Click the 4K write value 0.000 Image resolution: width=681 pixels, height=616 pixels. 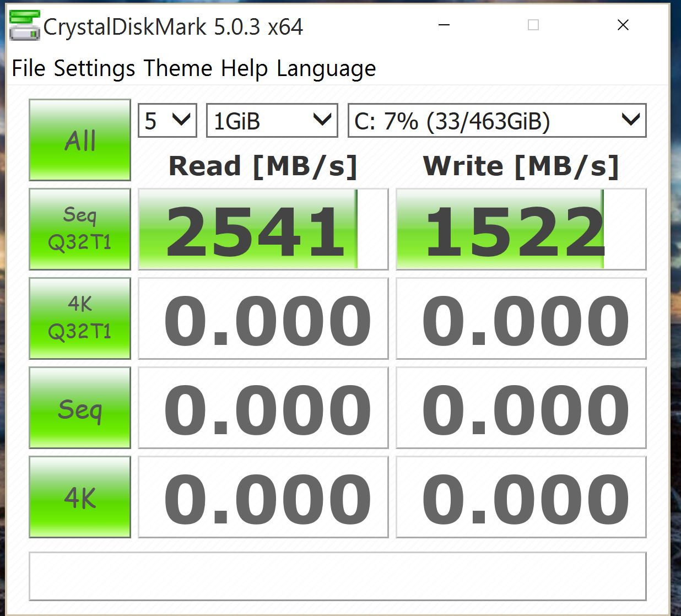click(521, 497)
